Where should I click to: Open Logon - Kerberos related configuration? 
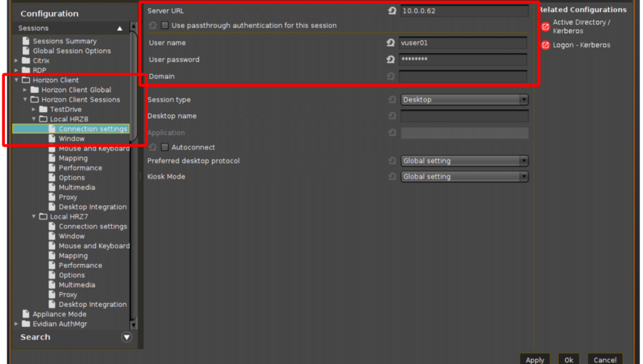[581, 45]
